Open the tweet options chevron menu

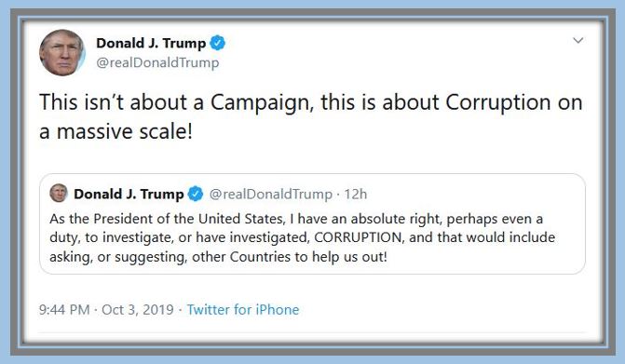click(x=578, y=41)
